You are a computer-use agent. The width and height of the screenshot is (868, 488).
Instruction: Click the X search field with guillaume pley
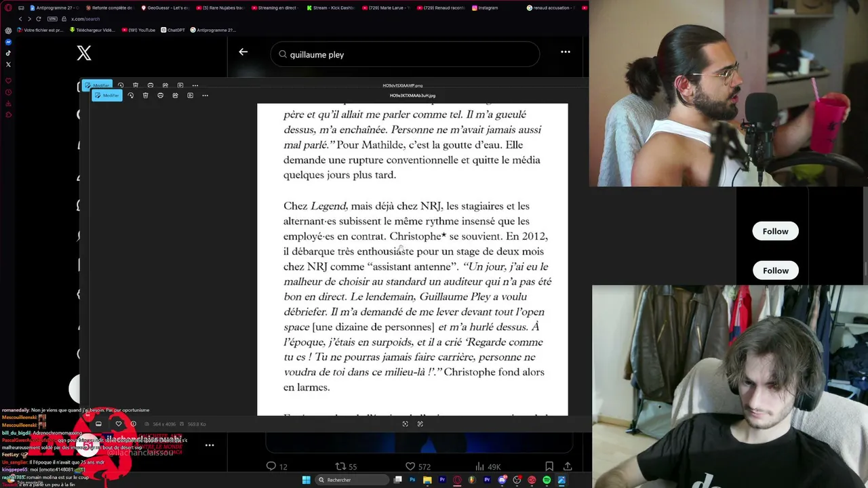click(x=405, y=55)
